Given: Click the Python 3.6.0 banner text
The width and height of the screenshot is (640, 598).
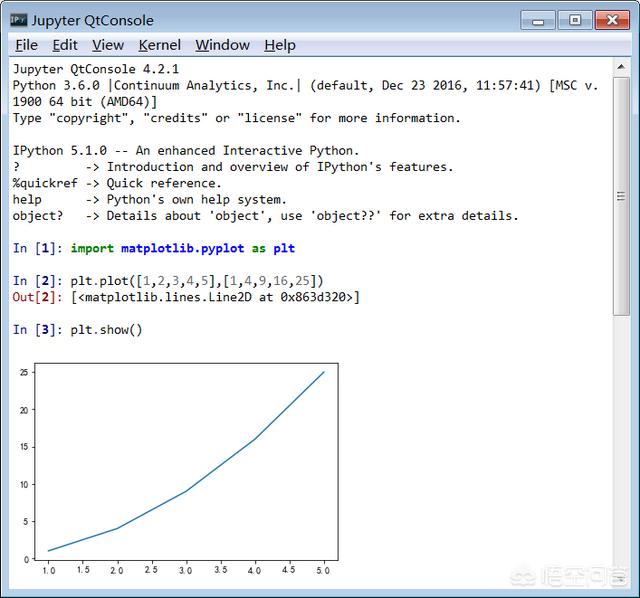Looking at the screenshot, I should click(200, 86).
